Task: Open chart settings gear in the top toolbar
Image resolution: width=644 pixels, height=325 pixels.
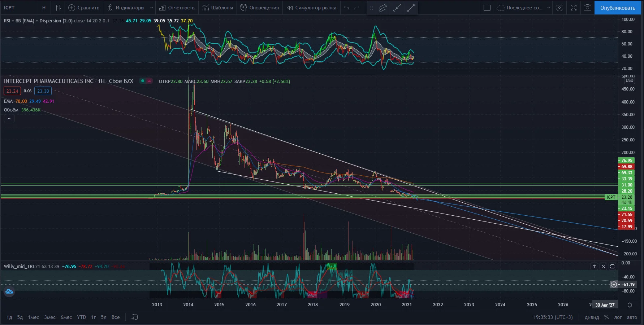Action: 559,8
